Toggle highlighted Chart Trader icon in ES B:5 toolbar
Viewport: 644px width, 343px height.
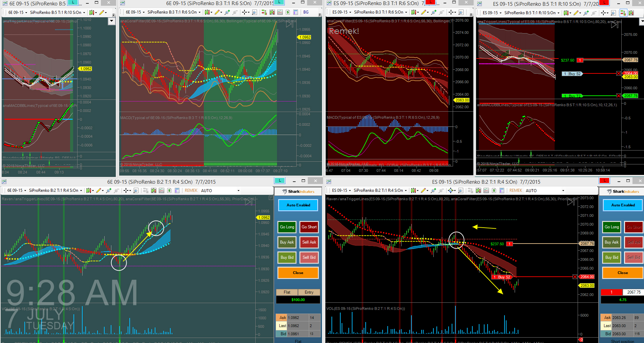click(623, 13)
